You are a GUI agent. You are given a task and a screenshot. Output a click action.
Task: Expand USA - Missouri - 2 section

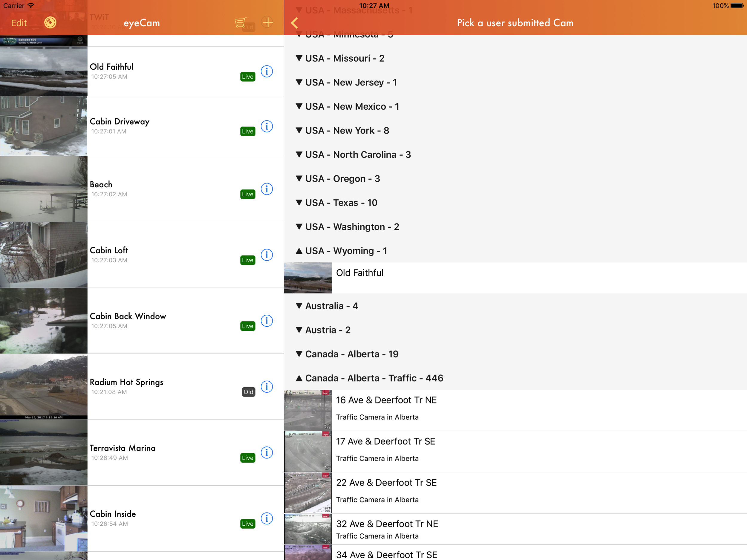coord(515,59)
